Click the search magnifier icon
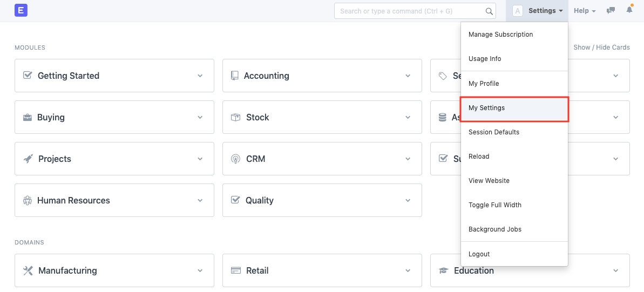This screenshot has width=644, height=292. 489,11
